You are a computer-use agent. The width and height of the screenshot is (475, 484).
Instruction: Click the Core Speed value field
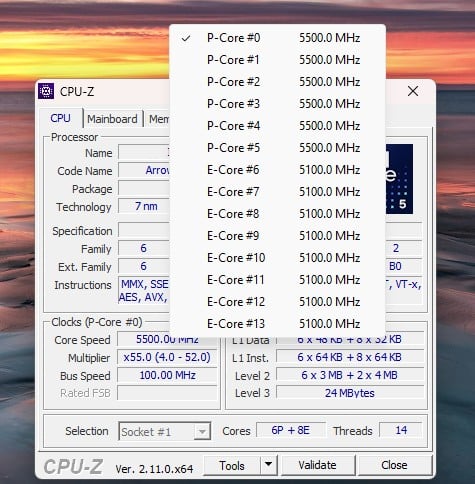pyautogui.click(x=167, y=339)
